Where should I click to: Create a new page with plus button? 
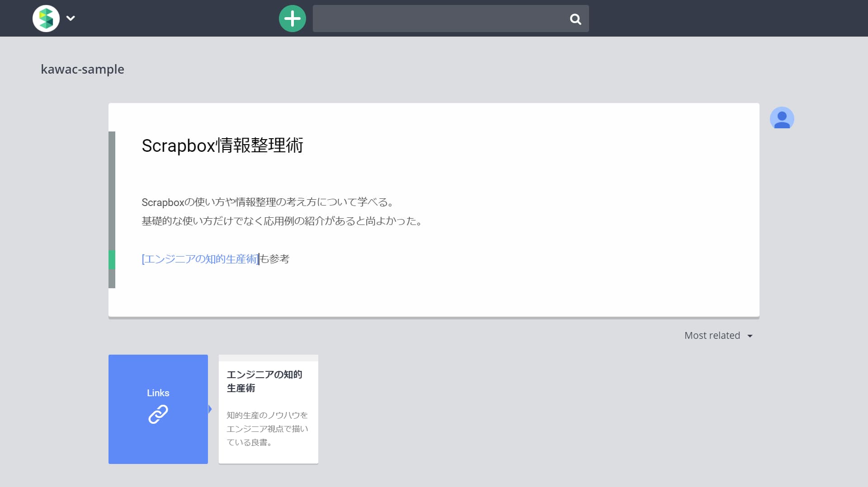(292, 19)
